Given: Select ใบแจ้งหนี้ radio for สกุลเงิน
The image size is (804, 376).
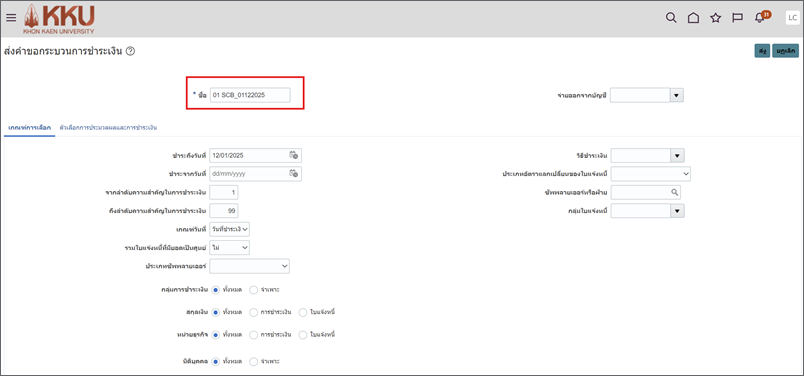Looking at the screenshot, I should point(303,312).
